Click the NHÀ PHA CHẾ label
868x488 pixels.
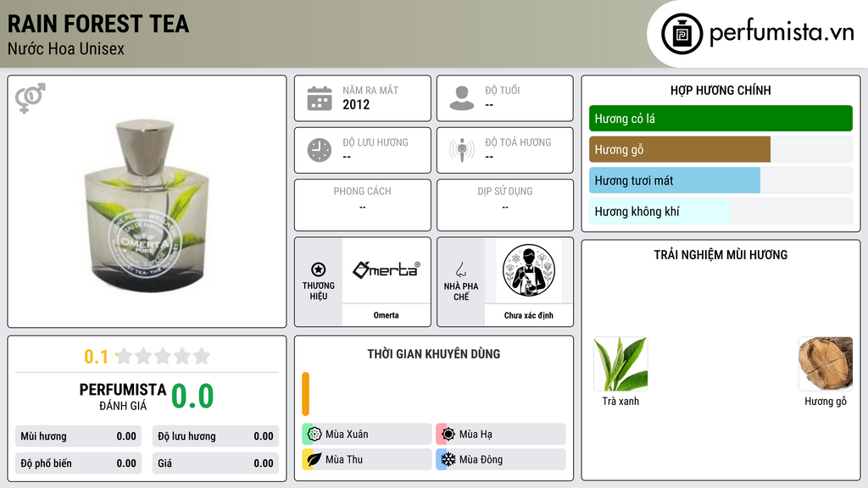461,291
